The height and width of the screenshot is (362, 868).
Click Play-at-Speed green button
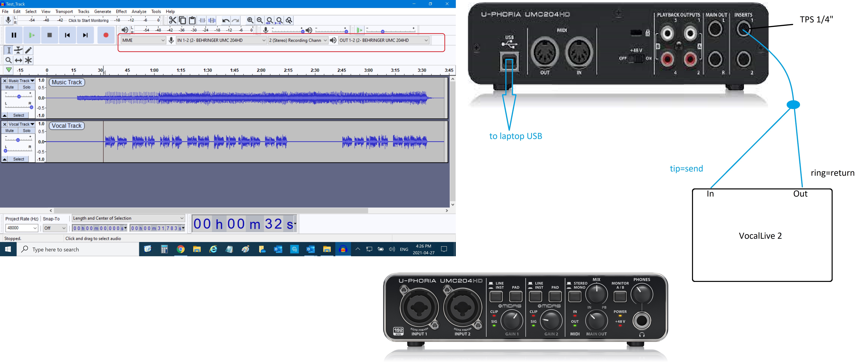click(360, 30)
